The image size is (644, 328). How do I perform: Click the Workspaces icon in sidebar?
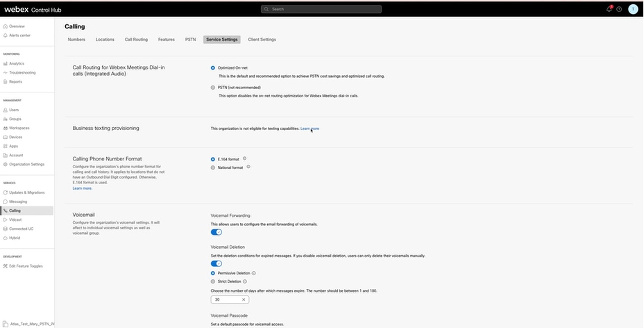coord(6,129)
